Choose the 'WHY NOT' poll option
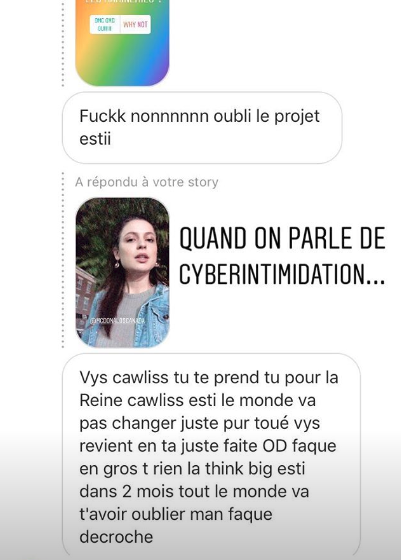The image size is (401, 560). tap(136, 25)
